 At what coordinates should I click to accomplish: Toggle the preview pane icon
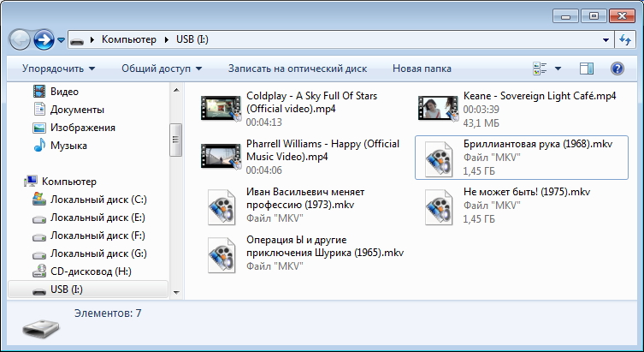click(x=586, y=69)
